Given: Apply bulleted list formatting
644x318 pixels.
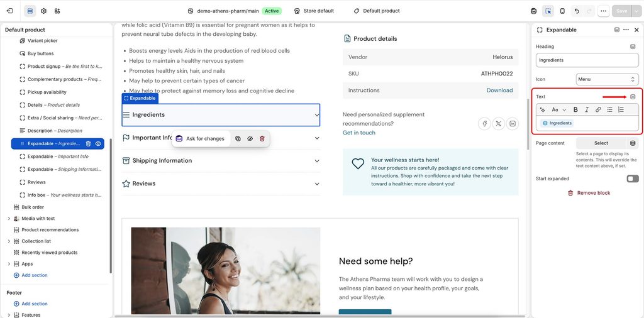Looking at the screenshot, I should pyautogui.click(x=609, y=109).
